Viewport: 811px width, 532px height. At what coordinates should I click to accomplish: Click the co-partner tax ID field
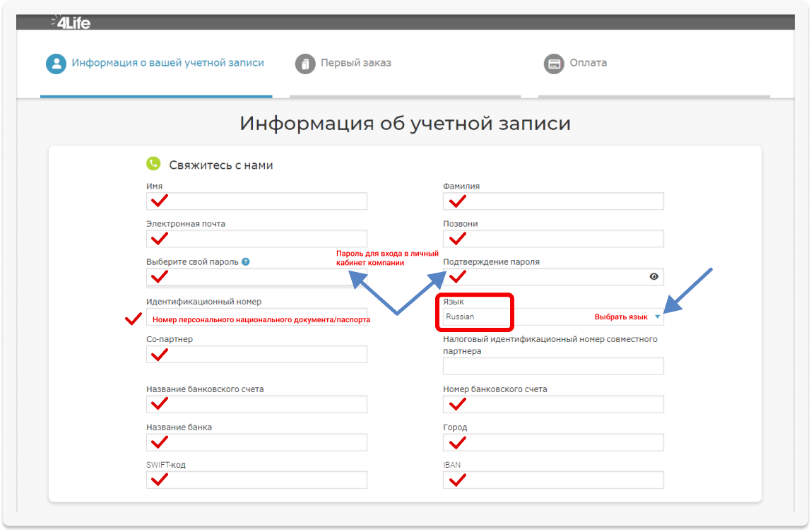(x=552, y=366)
